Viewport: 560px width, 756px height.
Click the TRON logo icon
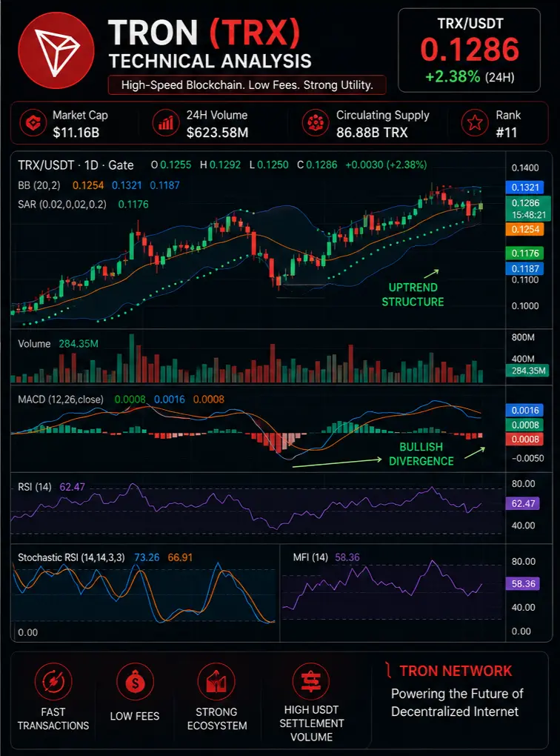56,50
